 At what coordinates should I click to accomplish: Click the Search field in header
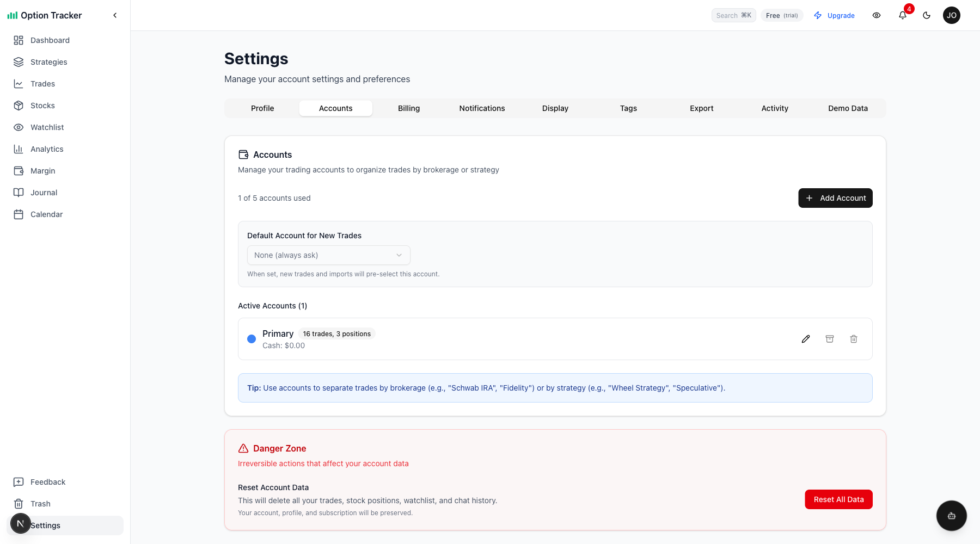tap(733, 15)
